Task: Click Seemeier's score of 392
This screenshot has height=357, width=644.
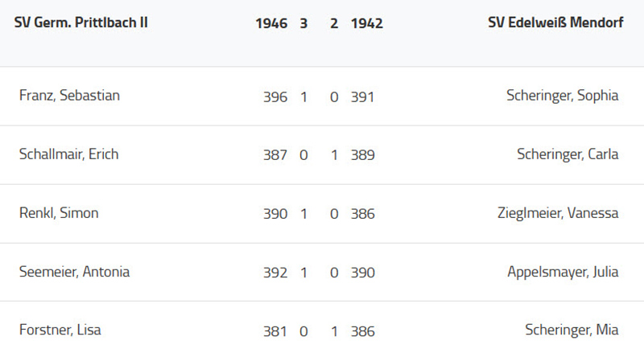Action: pos(275,273)
